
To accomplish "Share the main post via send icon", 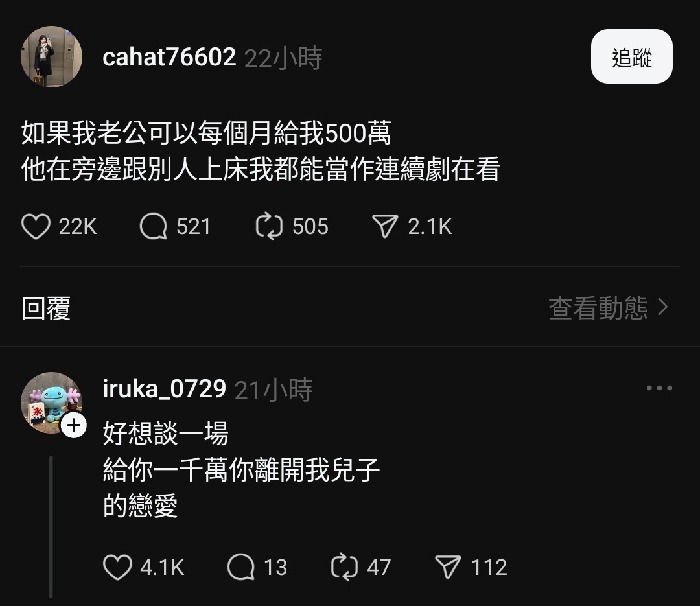I will coord(385,226).
